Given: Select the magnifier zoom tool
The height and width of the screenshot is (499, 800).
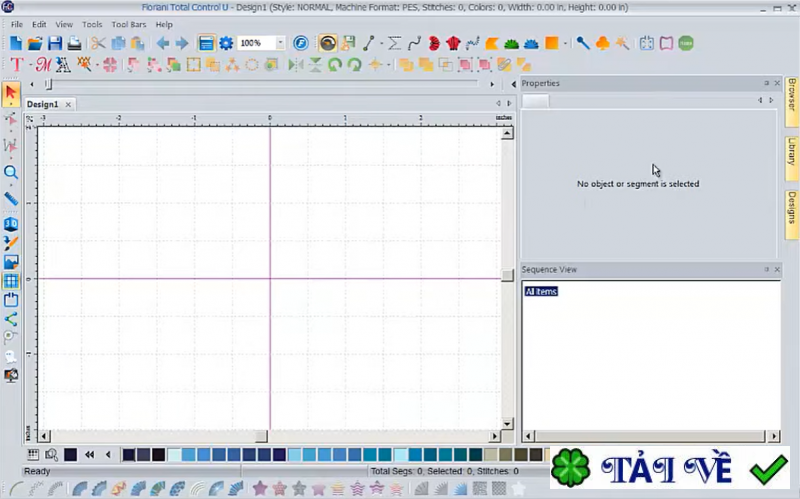Looking at the screenshot, I should (x=11, y=172).
